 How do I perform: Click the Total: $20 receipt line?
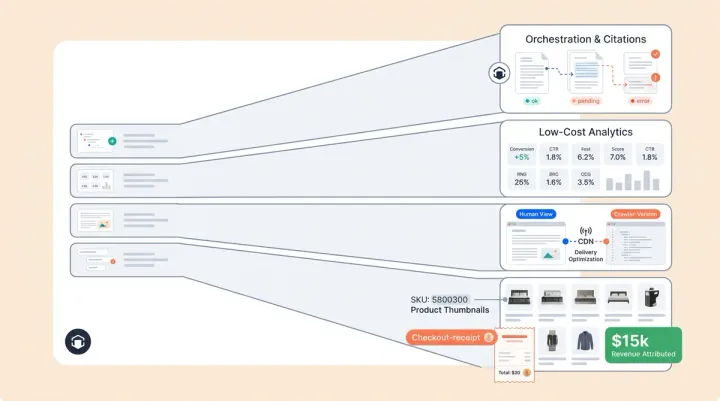tap(509, 373)
